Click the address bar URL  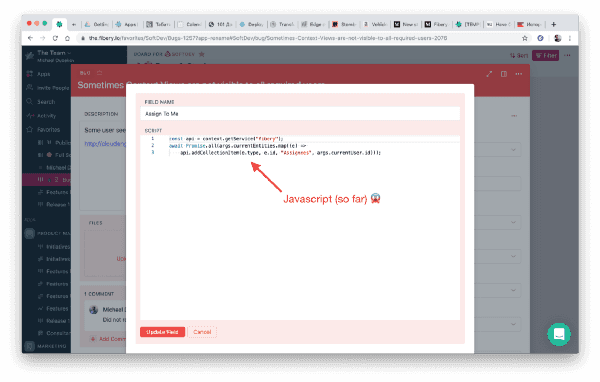[268, 38]
